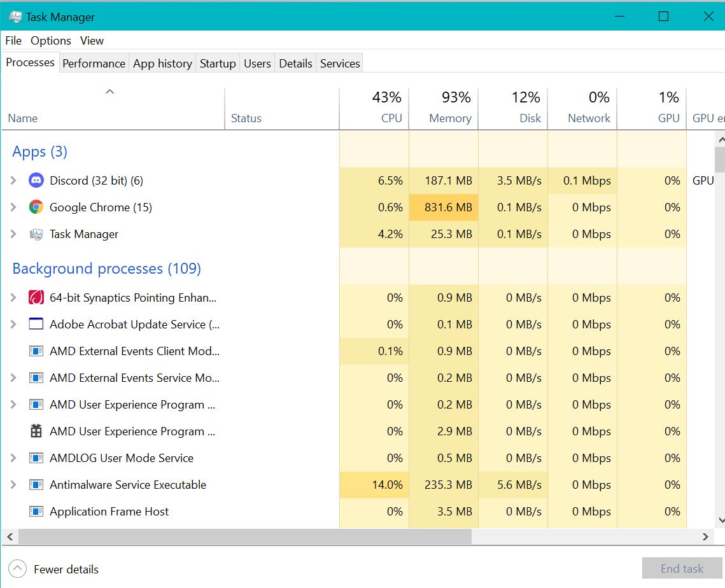Switch to the Performance tab
This screenshot has width=725, height=588.
point(94,64)
